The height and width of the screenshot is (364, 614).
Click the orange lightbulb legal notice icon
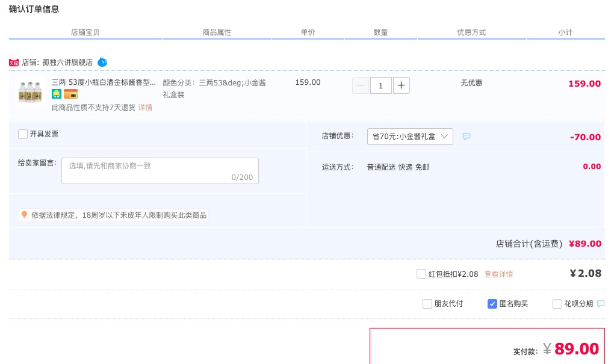coord(24,215)
